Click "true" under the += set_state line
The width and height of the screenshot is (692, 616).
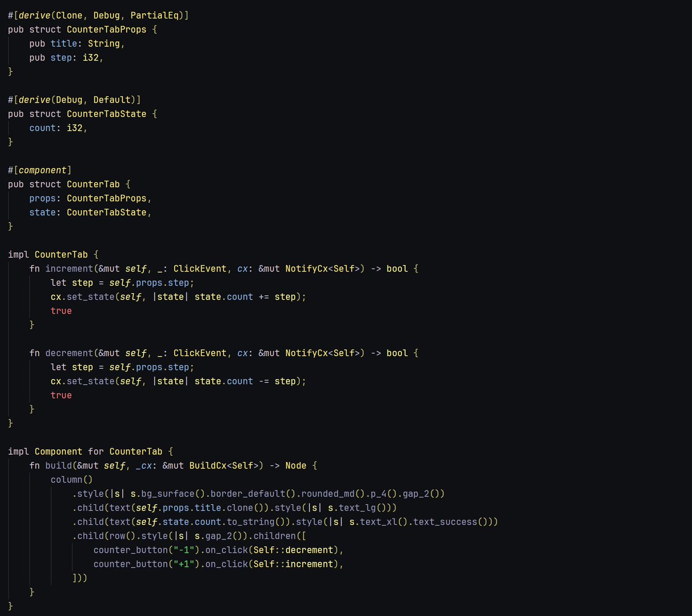pyautogui.click(x=61, y=311)
